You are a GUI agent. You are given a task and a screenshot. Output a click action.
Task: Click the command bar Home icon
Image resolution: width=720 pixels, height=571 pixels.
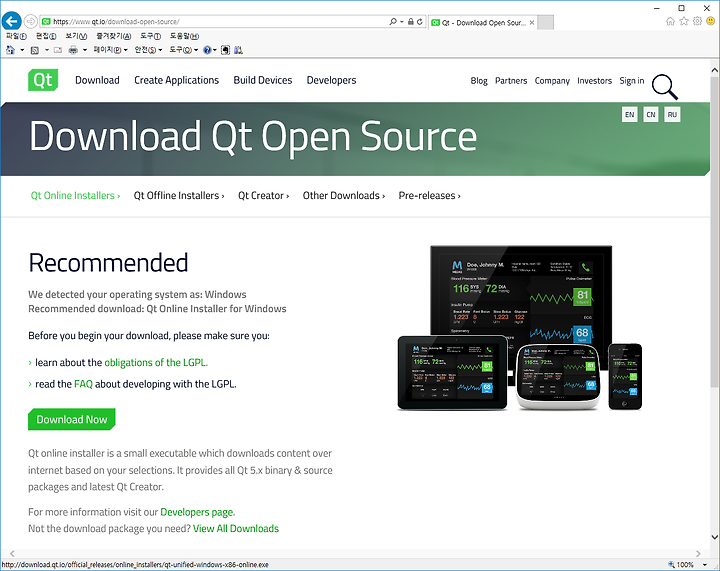coord(11,50)
